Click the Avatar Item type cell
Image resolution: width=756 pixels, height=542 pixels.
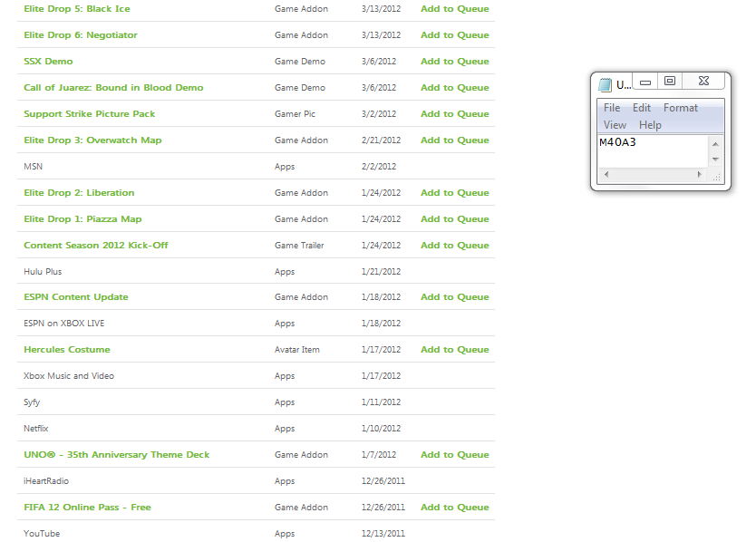tap(296, 350)
